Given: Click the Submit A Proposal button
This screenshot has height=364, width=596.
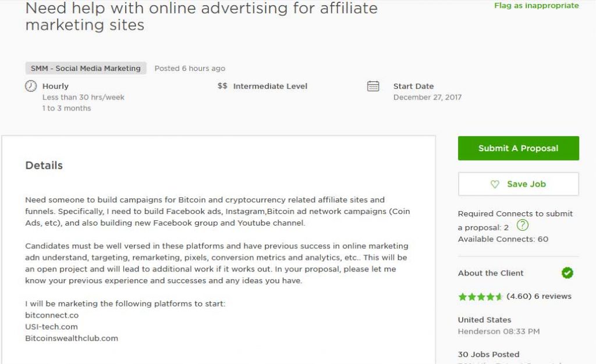Looking at the screenshot, I should click(517, 148).
